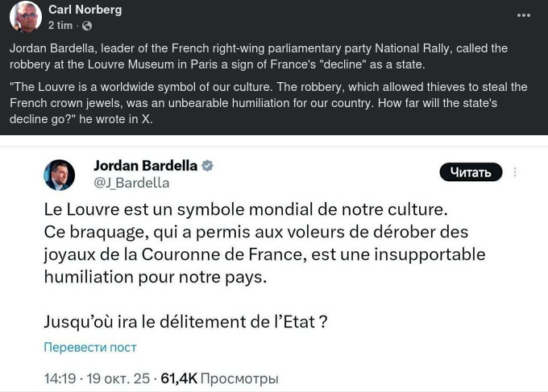
Task: Click the 61,4K Просмотры view count
Action: click(x=219, y=378)
